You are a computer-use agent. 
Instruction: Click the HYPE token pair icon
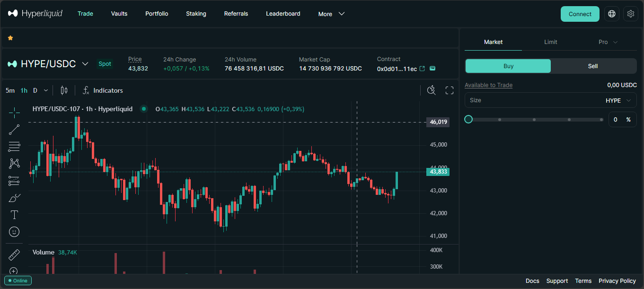coord(12,64)
